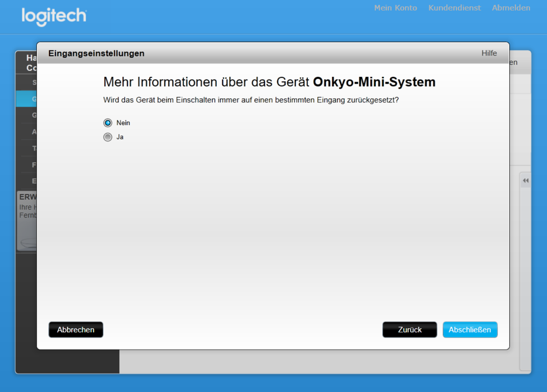The width and height of the screenshot is (547, 392).
Task: Click the Logitech logo
Action: tap(54, 16)
